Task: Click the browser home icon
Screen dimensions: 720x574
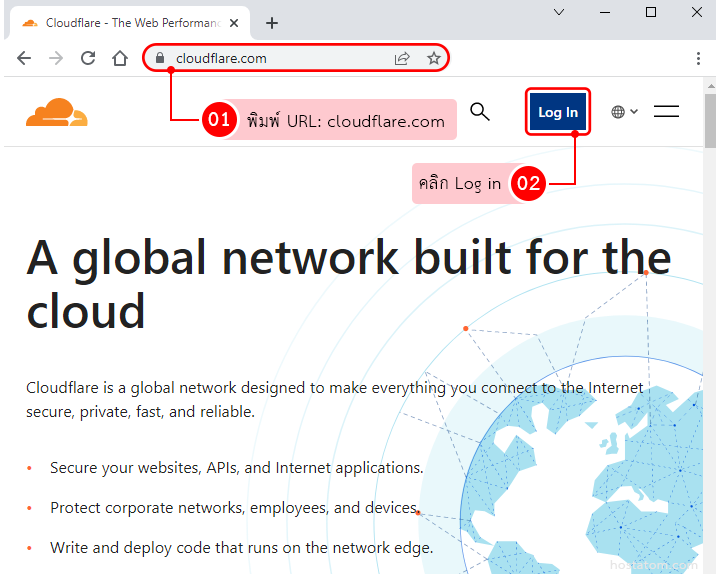Action: [120, 58]
